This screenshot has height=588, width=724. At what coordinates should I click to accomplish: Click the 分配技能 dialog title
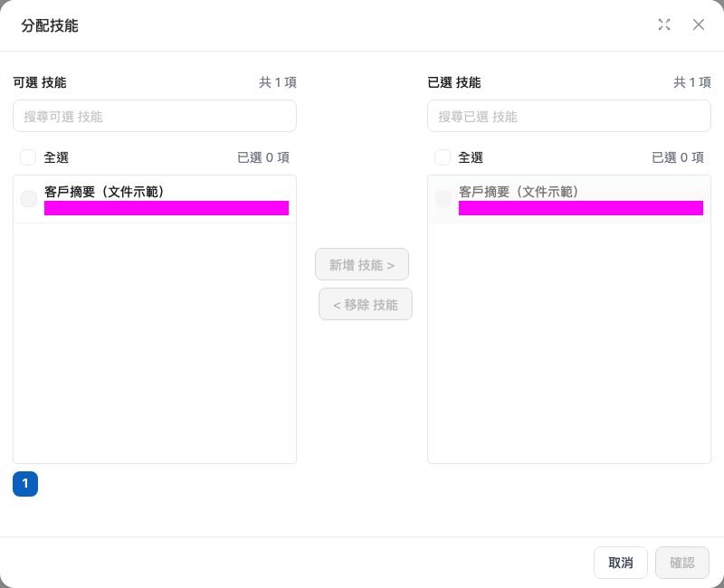pos(50,25)
